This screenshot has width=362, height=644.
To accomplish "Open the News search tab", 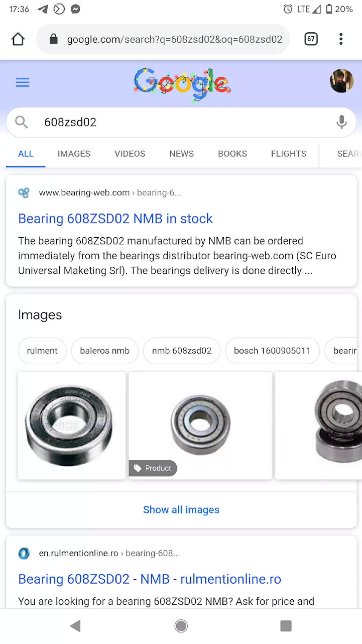I will tap(182, 154).
